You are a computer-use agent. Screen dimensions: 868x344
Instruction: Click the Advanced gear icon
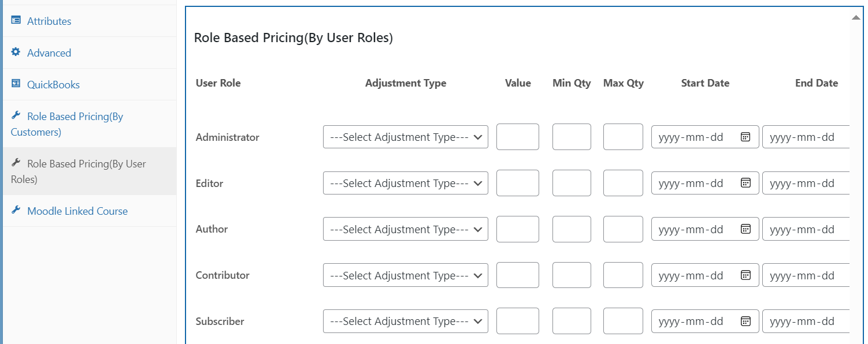[x=16, y=52]
